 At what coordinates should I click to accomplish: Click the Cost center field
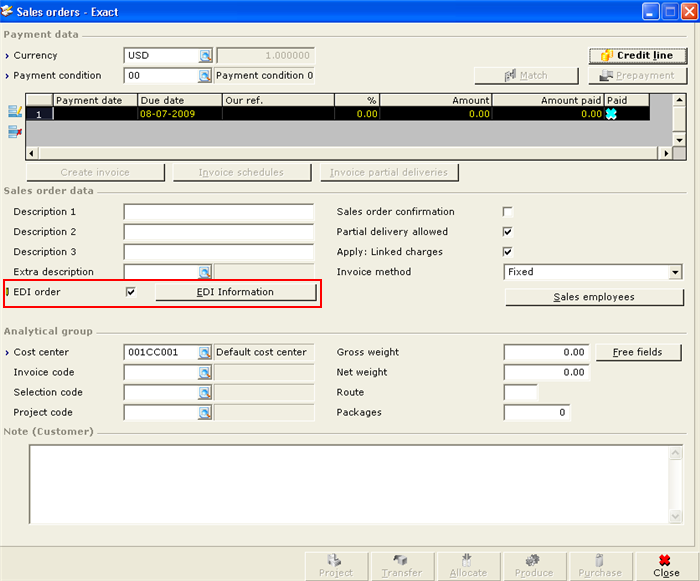pos(161,352)
